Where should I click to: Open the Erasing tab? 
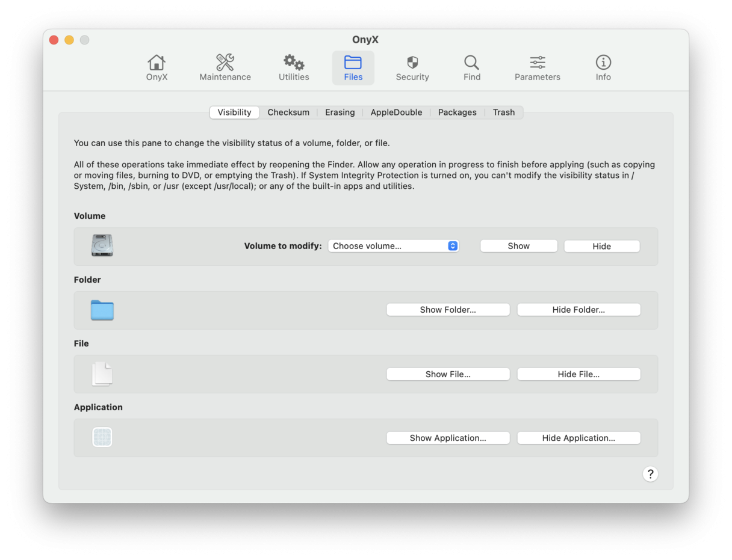(340, 112)
